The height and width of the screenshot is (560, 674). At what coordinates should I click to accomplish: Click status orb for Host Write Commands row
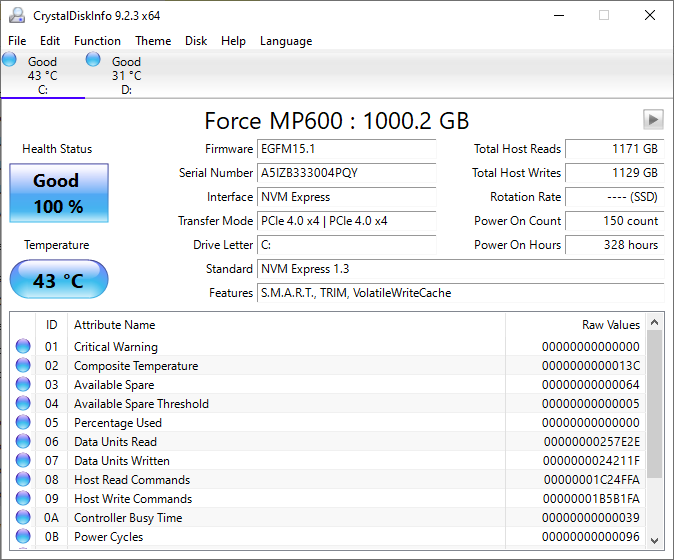click(x=23, y=498)
